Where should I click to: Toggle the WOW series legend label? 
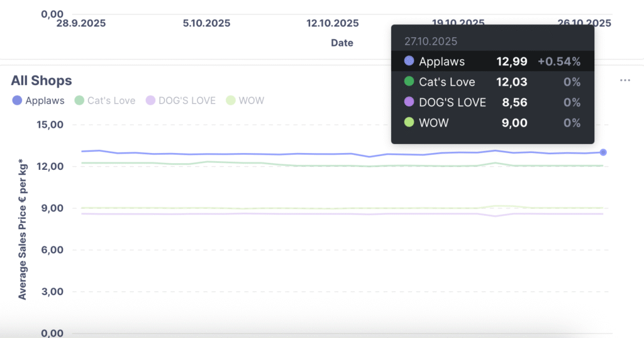pos(252,101)
